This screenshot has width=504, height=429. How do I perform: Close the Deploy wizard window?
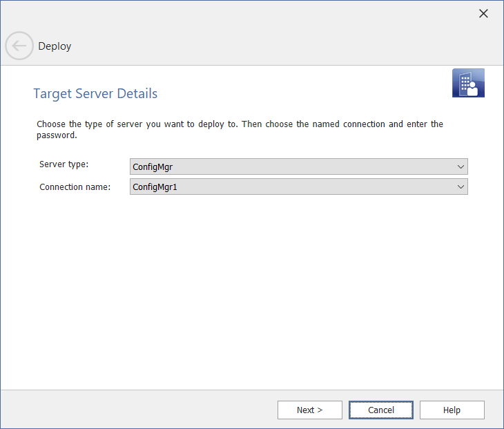(483, 13)
